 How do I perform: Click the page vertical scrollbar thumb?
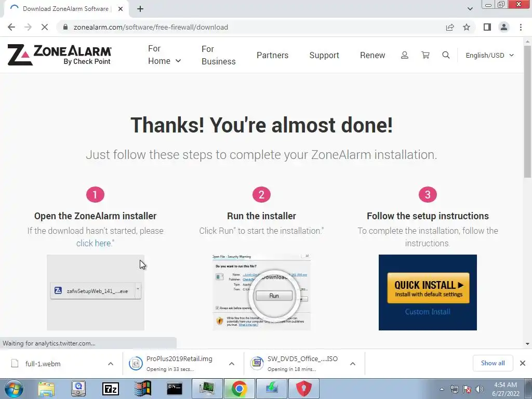tap(528, 111)
